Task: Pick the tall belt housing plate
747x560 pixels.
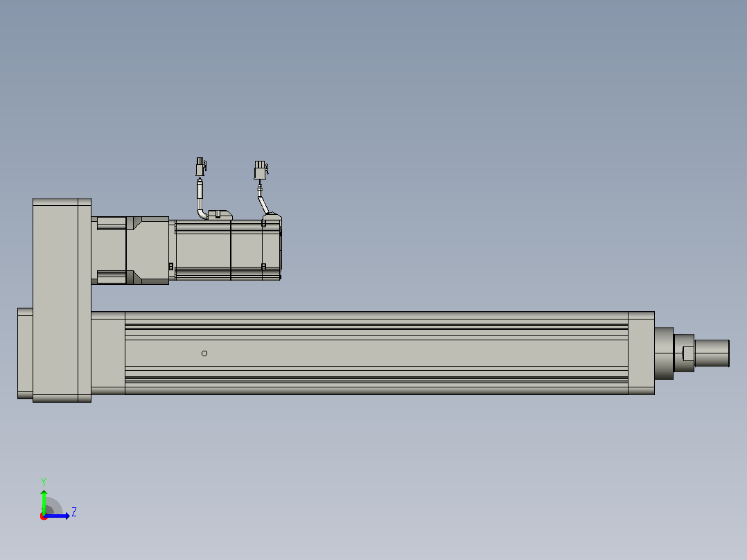Action: (x=62, y=300)
